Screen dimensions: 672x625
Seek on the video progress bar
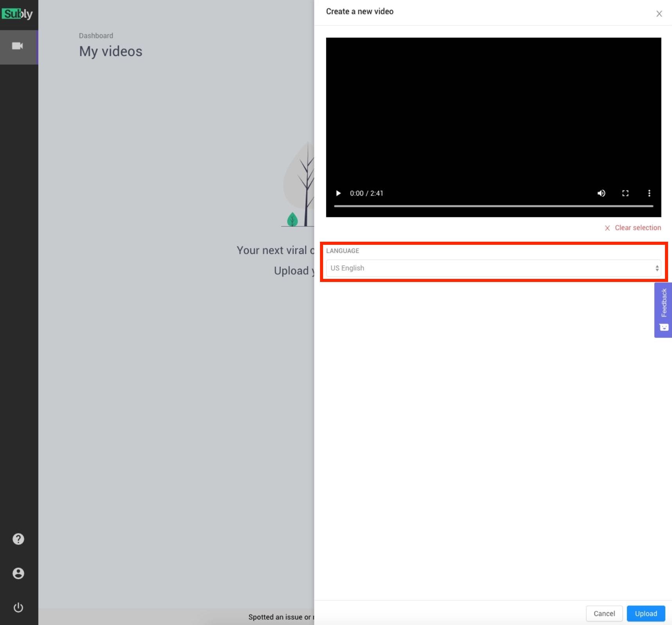[x=493, y=206]
